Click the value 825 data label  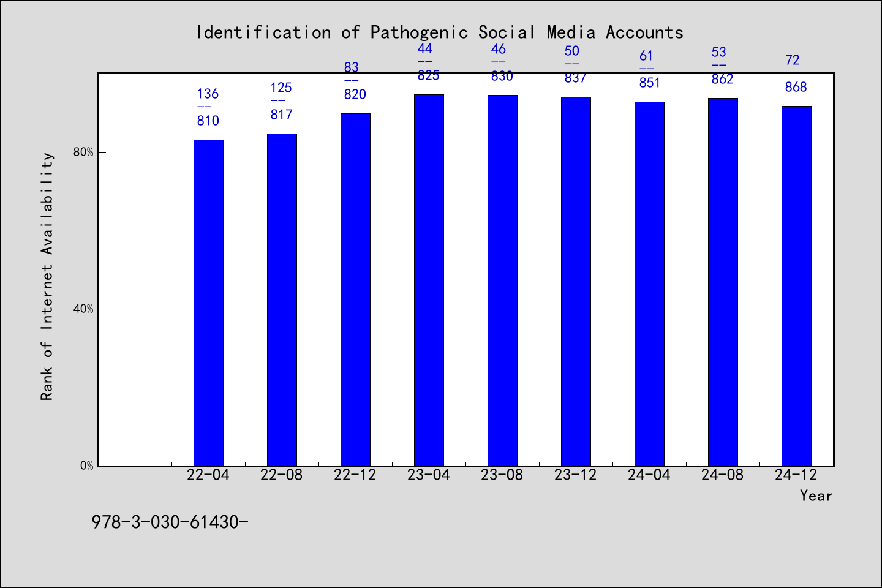point(429,75)
